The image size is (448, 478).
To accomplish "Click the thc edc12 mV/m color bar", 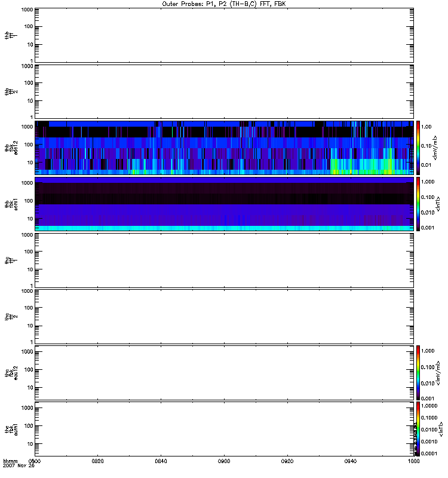I will coord(419,372).
